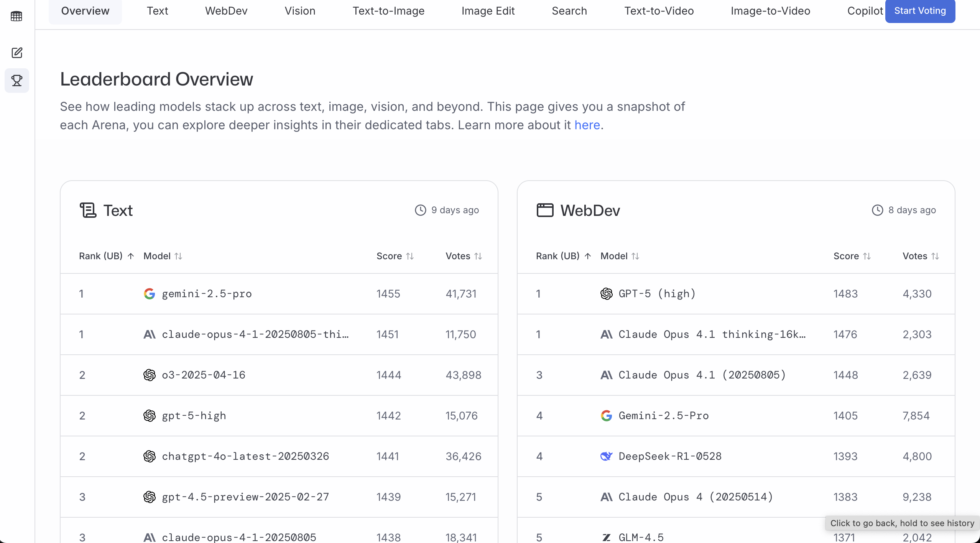Click the Google logo beside gemini-2.5-pro

150,294
